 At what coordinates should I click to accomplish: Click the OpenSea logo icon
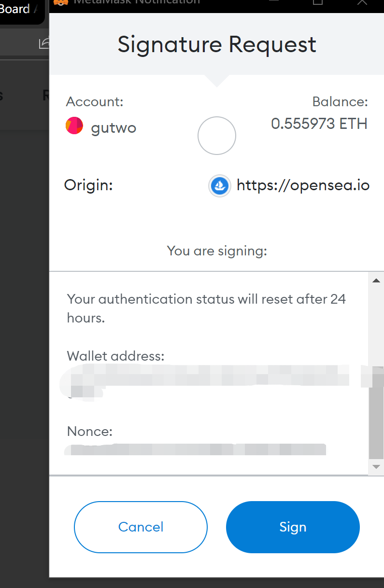219,186
